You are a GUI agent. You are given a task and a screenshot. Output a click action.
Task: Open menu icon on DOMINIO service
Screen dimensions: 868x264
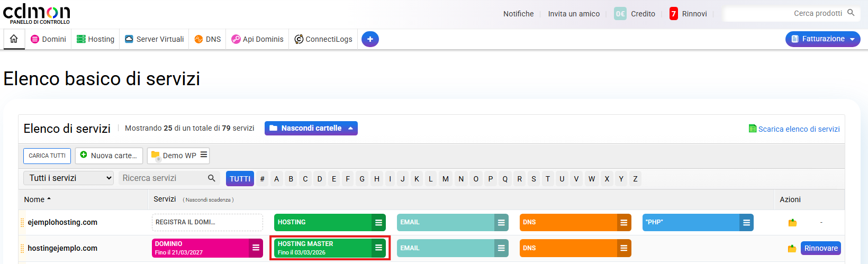pyautogui.click(x=256, y=248)
